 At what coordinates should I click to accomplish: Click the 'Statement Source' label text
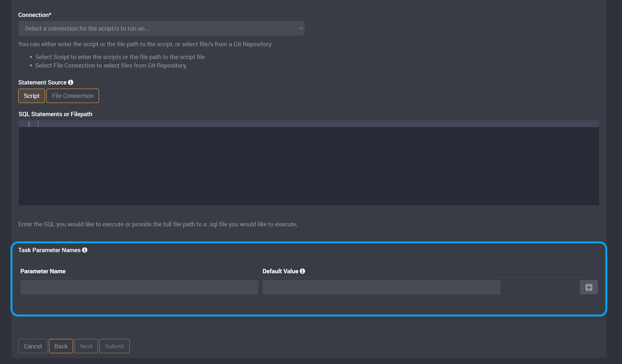(42, 82)
